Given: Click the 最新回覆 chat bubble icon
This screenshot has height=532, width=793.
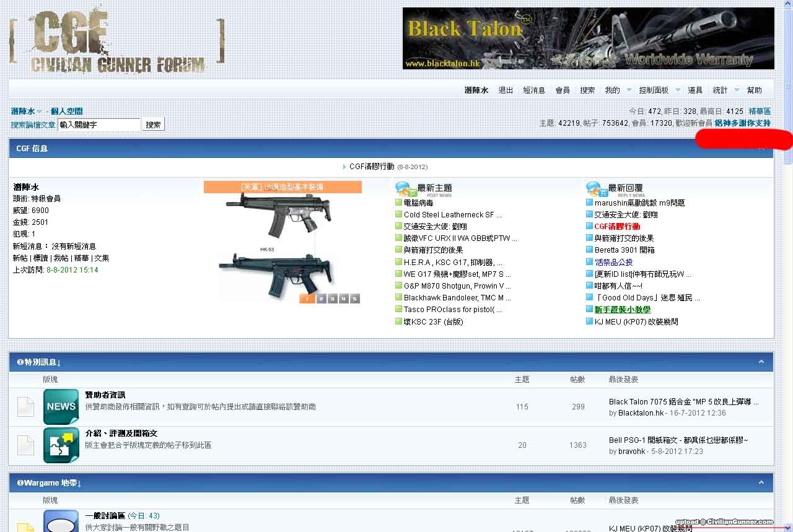Looking at the screenshot, I should tap(596, 188).
